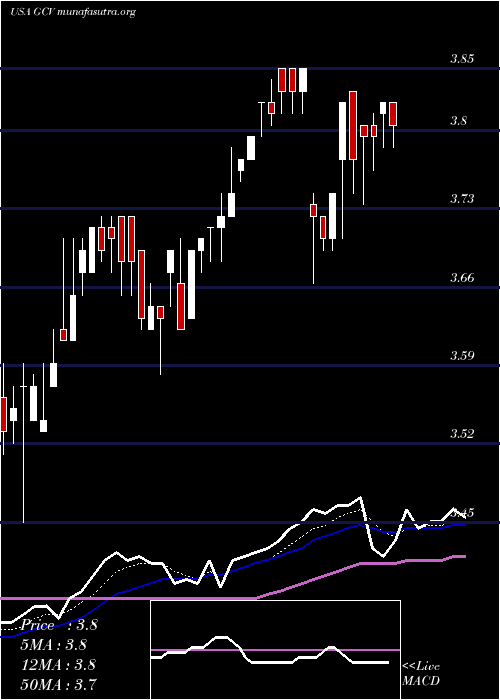Click the USA GCV munafasutra.org title
500x700 pixels.
72,12
